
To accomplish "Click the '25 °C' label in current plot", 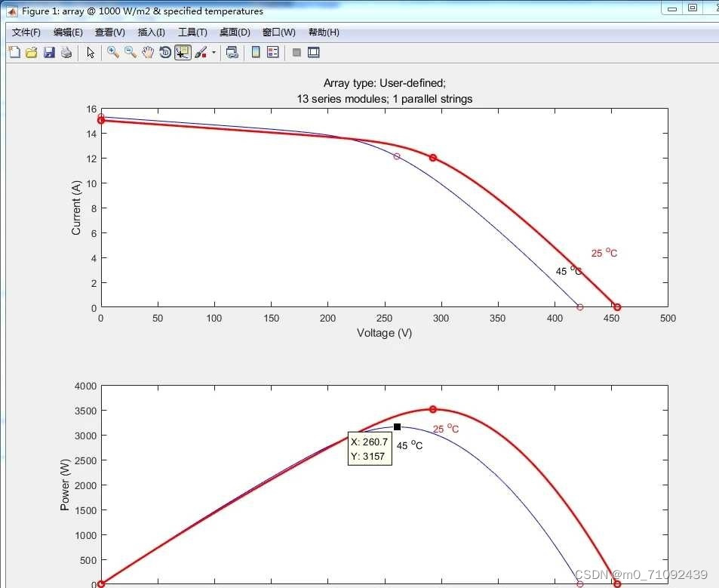I will click(x=604, y=253).
